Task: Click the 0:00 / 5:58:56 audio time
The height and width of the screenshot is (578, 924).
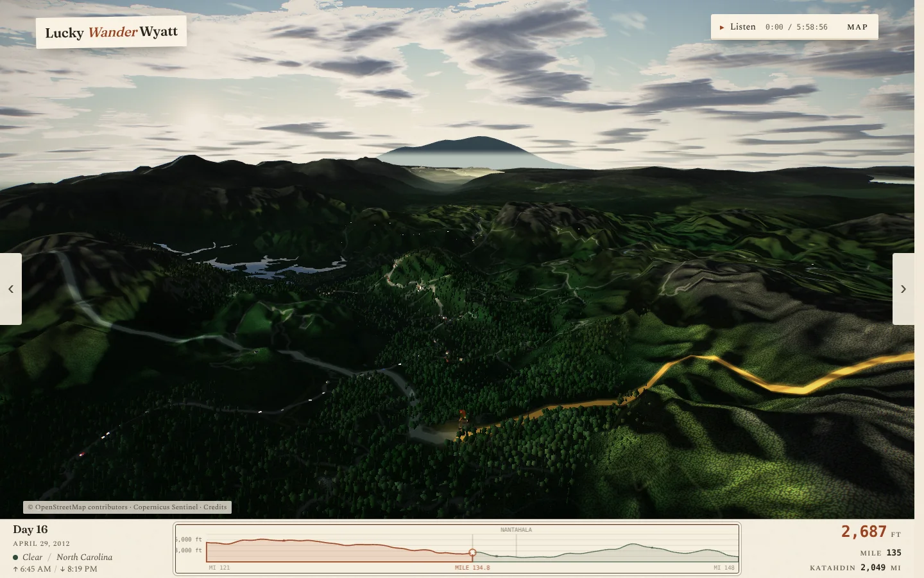Action: pyautogui.click(x=796, y=27)
